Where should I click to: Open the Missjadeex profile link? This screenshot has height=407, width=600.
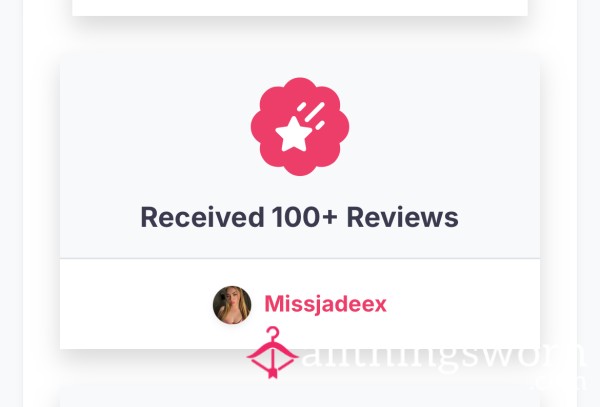pyautogui.click(x=325, y=304)
